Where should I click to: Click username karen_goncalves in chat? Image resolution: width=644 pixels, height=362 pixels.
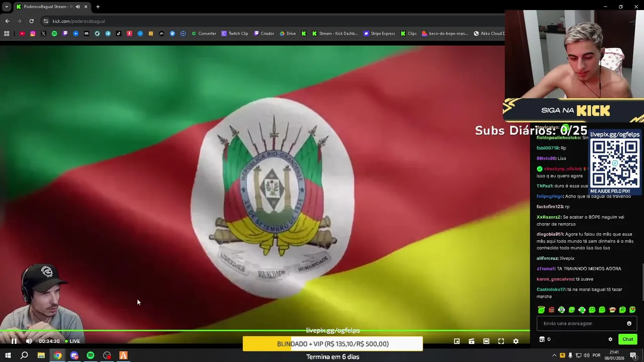(x=555, y=279)
